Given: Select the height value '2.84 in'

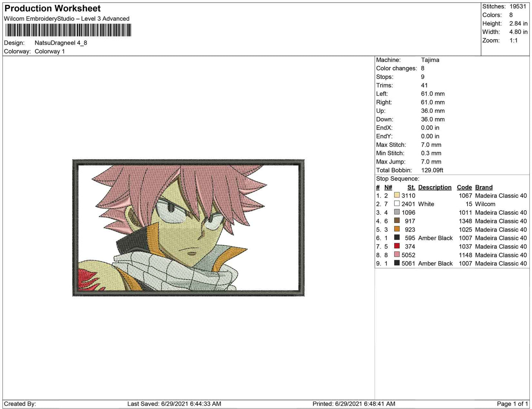Looking at the screenshot, I should (x=518, y=24).
